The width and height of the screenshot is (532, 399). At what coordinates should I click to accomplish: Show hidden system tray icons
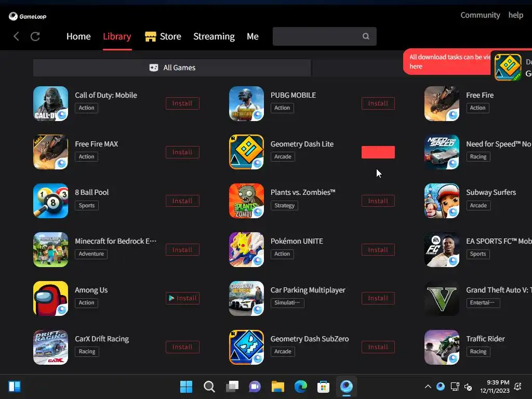(x=428, y=387)
